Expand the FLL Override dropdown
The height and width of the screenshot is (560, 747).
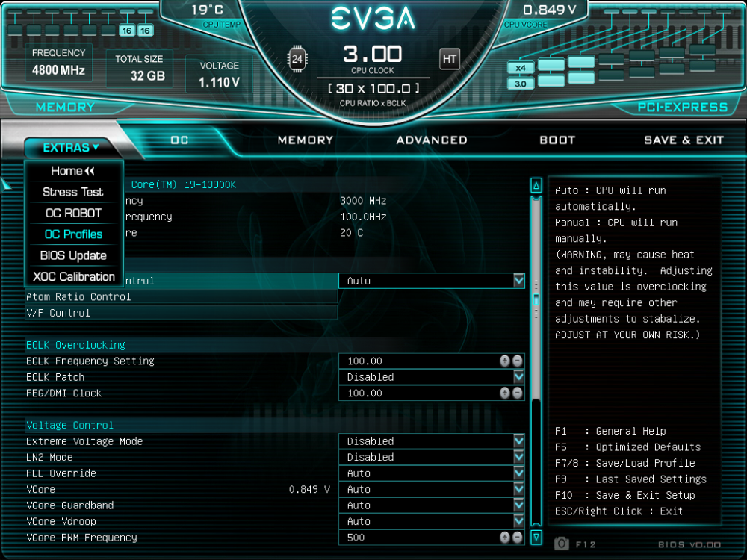pos(518,473)
